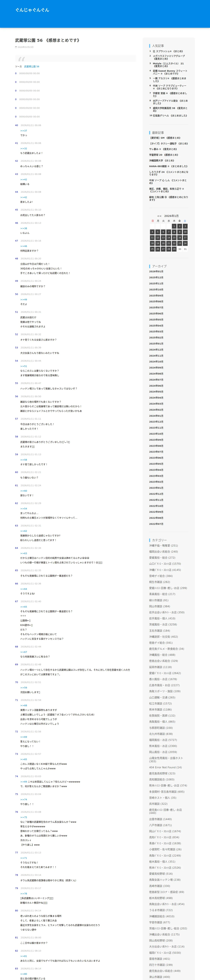Select day 29 in the calendar
Screen dimensions: 210x980
(174, 249)
